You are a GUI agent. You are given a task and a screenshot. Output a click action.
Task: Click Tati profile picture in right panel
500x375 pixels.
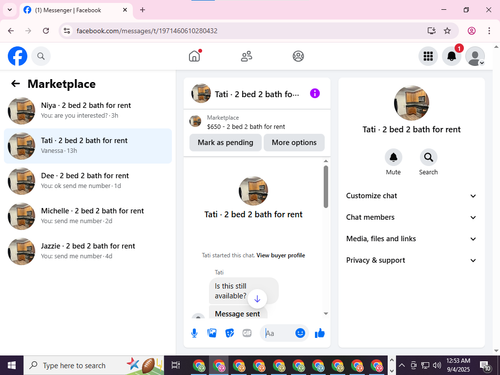tap(411, 103)
